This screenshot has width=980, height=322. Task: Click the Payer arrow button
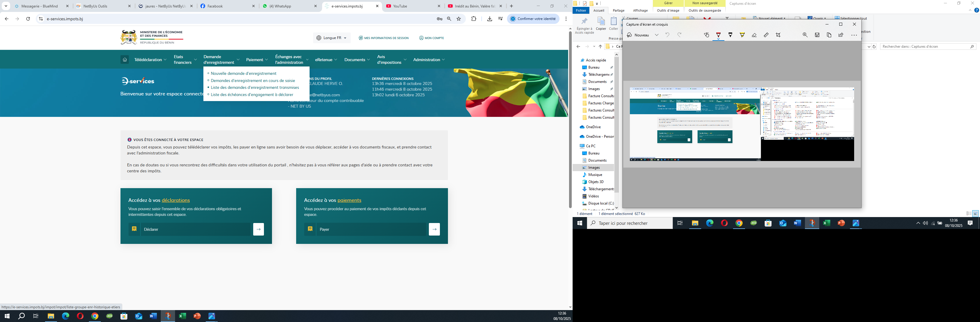pos(435,229)
